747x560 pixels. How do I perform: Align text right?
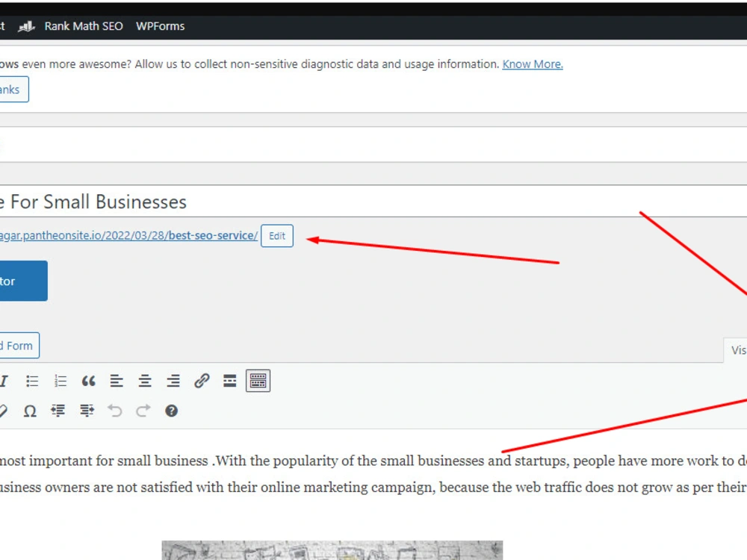pyautogui.click(x=173, y=381)
